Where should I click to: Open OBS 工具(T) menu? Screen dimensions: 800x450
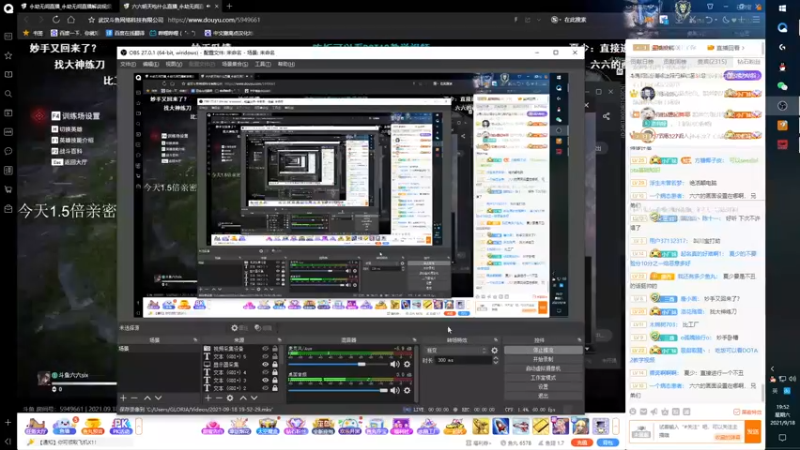[263, 64]
